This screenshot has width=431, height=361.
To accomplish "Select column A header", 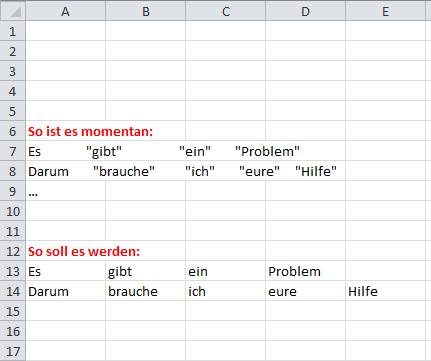I will tap(65, 11).
